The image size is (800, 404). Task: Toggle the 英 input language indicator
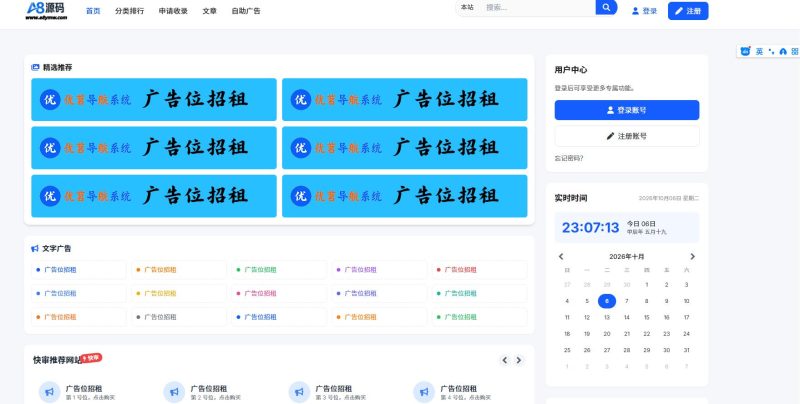[759, 52]
